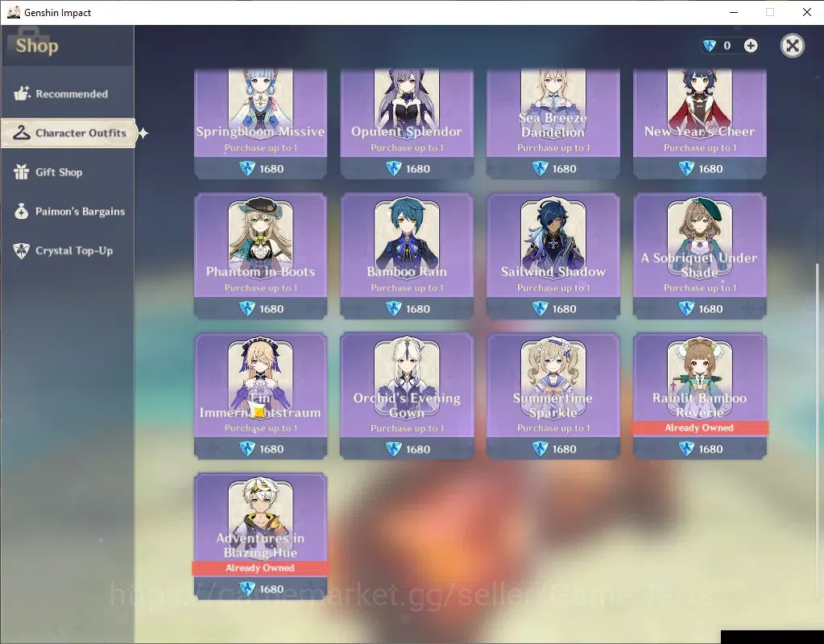Screen dimensions: 824x644
Task: Click the Genshin Impact title bar icon
Action: [13, 12]
